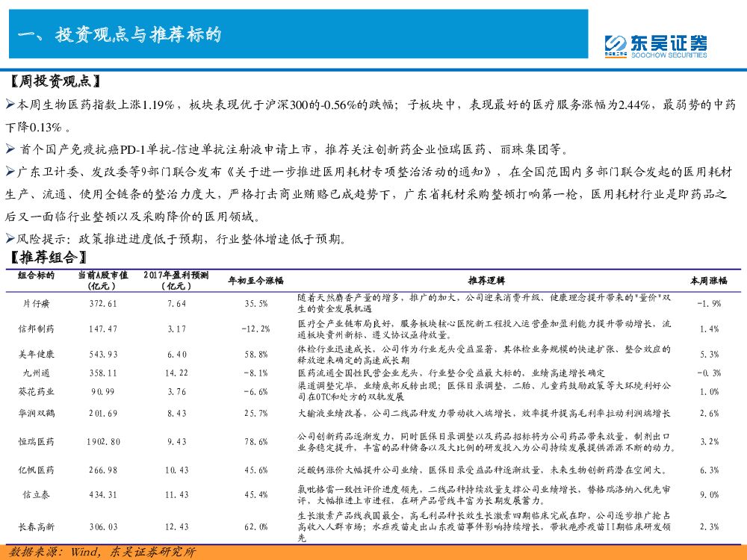Click profit forecast 3.76 for 葵花药业
The width and height of the screenshot is (747, 560).
(177, 391)
